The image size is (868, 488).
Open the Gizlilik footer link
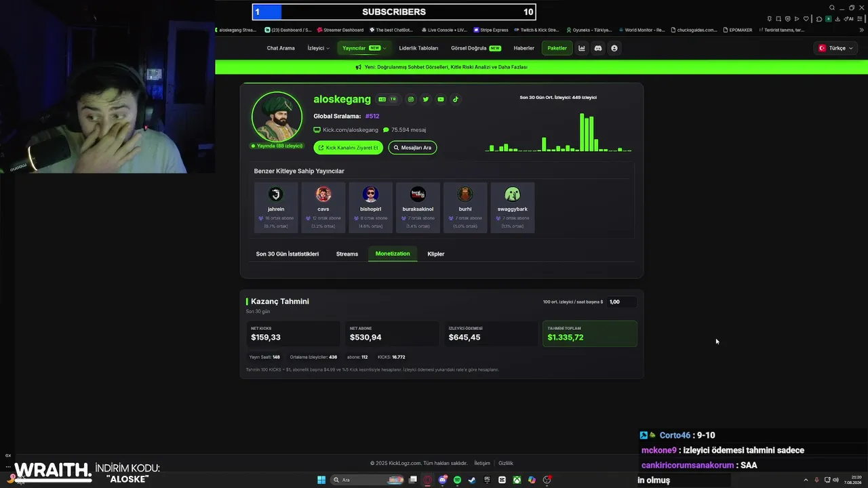point(506,464)
